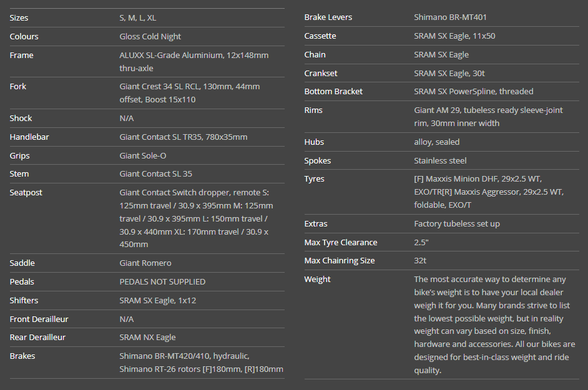Click the Handlebar spec label
This screenshot has height=390, width=588.
[x=29, y=137]
